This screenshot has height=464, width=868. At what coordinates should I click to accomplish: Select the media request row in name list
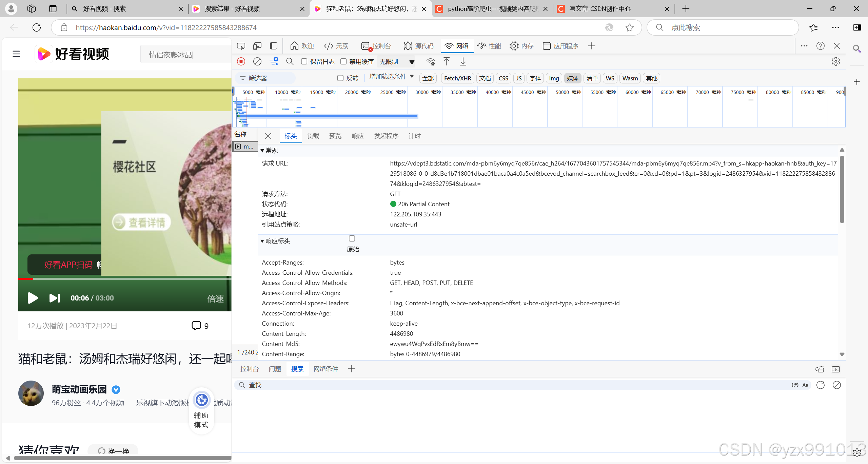(245, 147)
